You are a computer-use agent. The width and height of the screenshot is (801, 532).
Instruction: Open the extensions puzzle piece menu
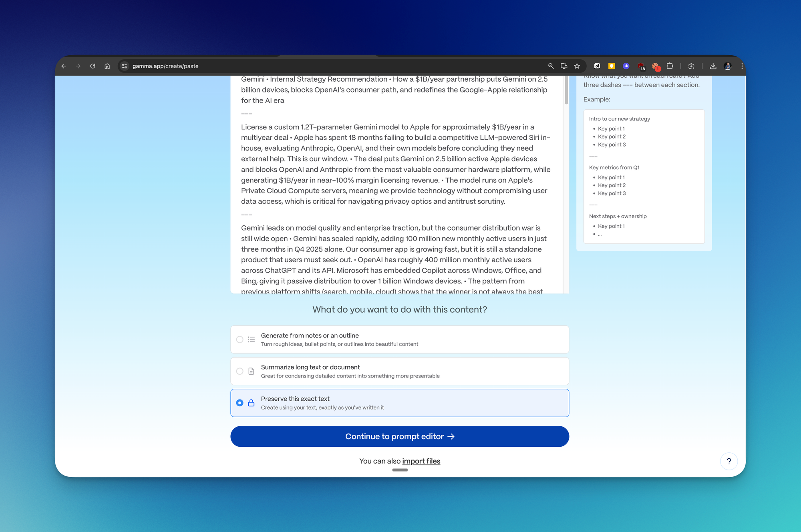coord(670,66)
